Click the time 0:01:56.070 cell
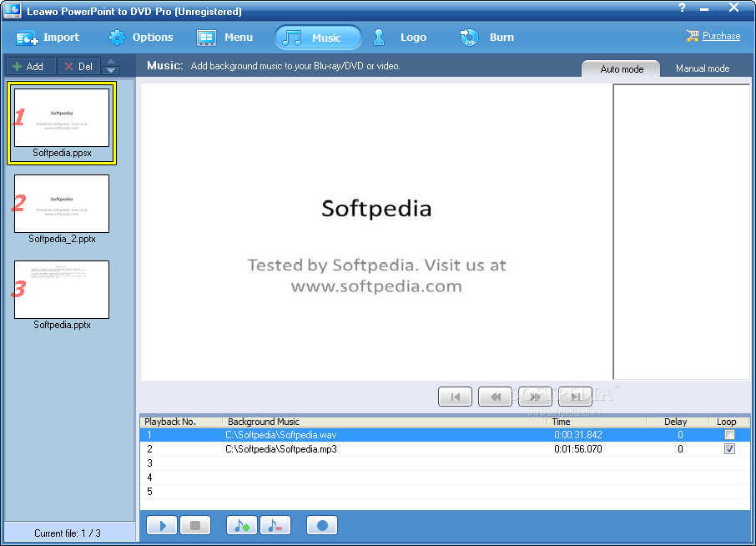756x546 pixels. 578,449
